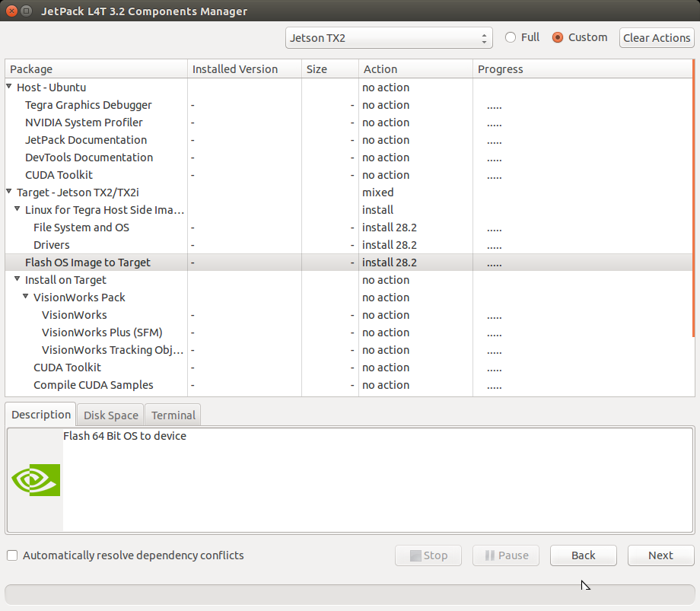Screen dimensions: 700x611
Task: Click the orange package list scrollbar
Action: tap(693, 198)
